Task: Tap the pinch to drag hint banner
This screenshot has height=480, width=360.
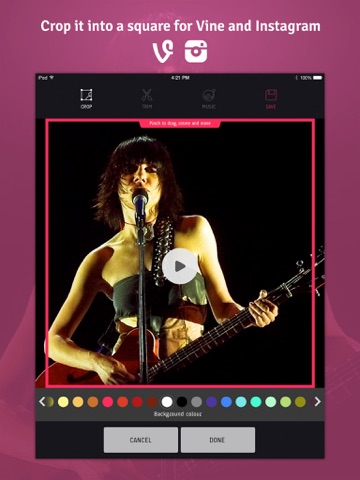Action: [180, 123]
